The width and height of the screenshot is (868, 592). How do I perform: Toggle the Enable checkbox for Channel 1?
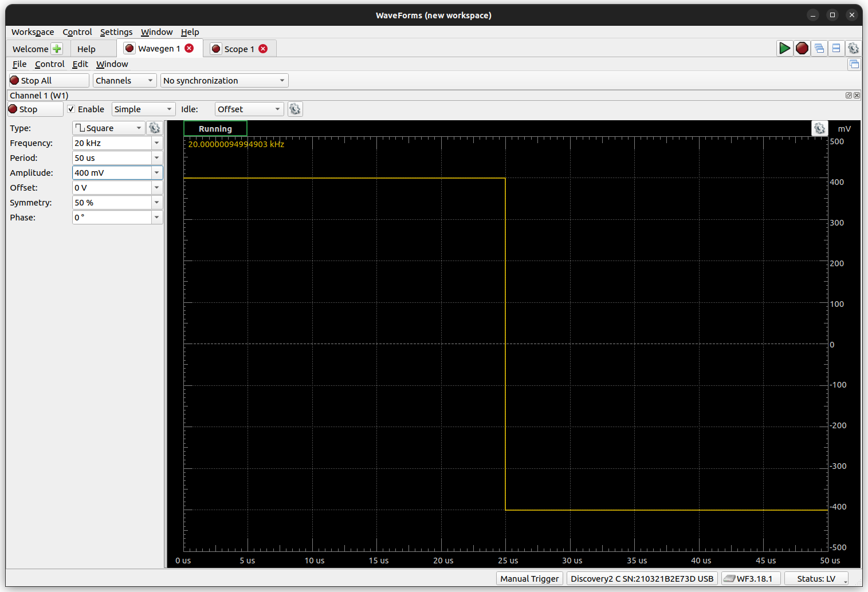pos(71,109)
